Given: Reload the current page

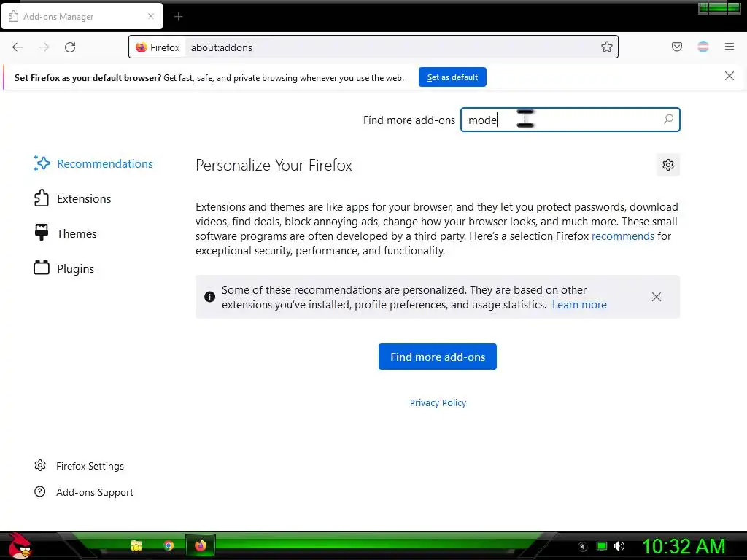Looking at the screenshot, I should click(x=70, y=47).
